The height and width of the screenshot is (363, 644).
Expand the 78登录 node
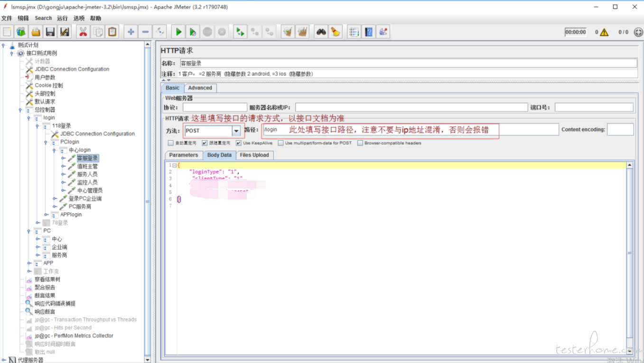click(37, 223)
